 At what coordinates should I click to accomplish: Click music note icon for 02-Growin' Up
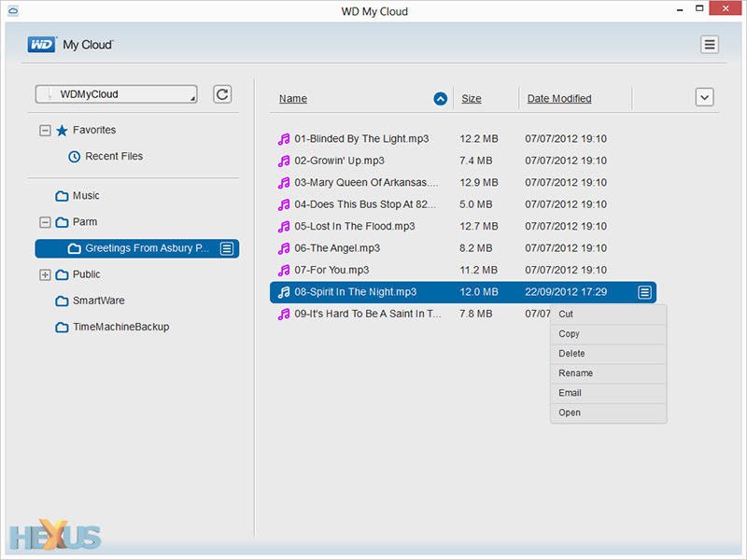pos(284,161)
